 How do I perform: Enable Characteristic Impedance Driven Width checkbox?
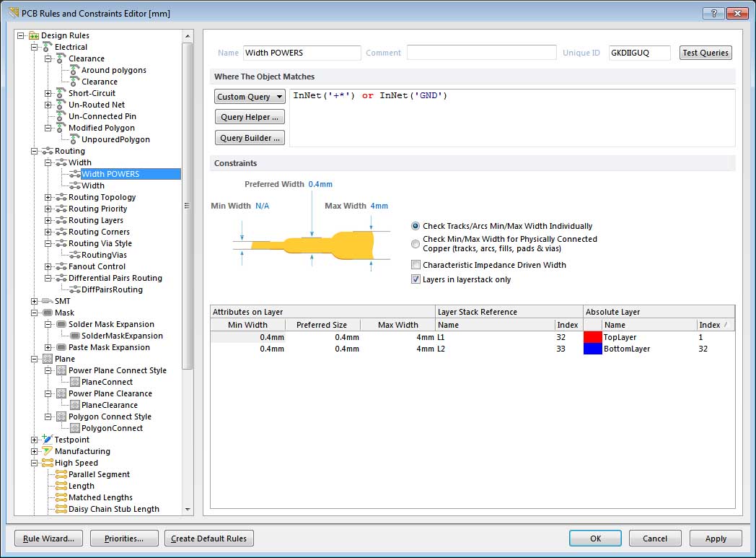coord(416,265)
